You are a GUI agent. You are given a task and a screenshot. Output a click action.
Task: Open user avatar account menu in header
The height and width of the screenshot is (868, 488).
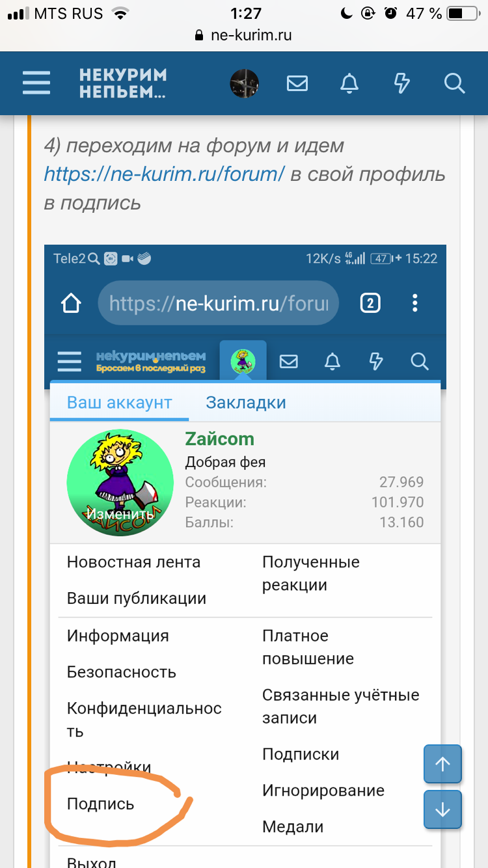[x=245, y=83]
